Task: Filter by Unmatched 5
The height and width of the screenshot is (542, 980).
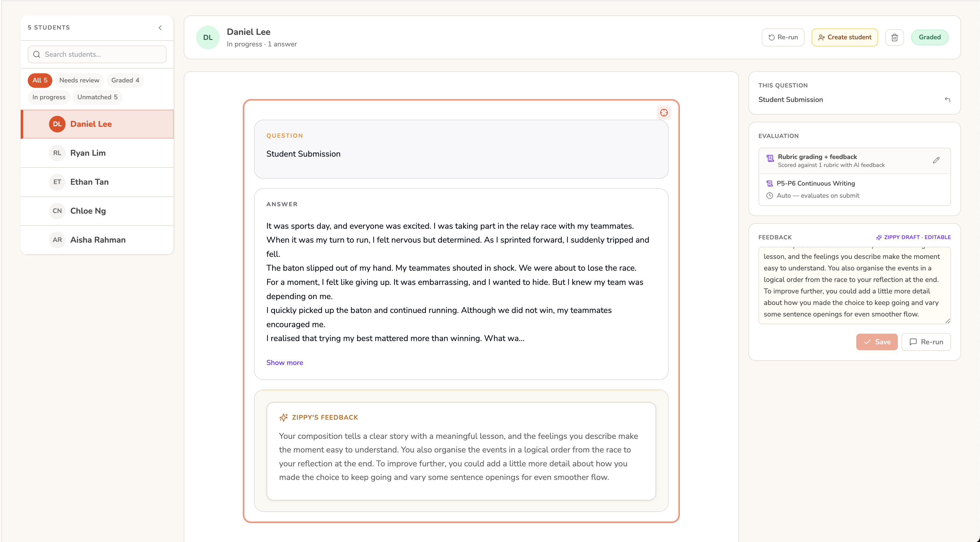Action: point(97,97)
